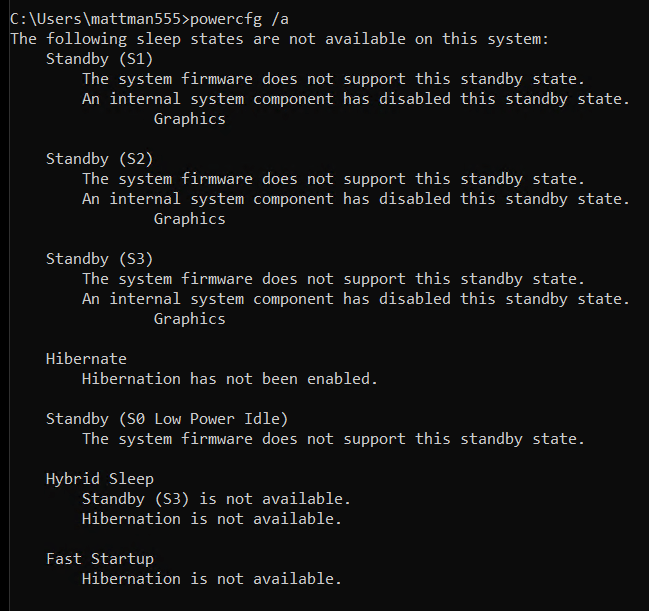Viewport: 649px width, 611px height.
Task: Select the "Fast Startup" heading
Action: pos(100,559)
